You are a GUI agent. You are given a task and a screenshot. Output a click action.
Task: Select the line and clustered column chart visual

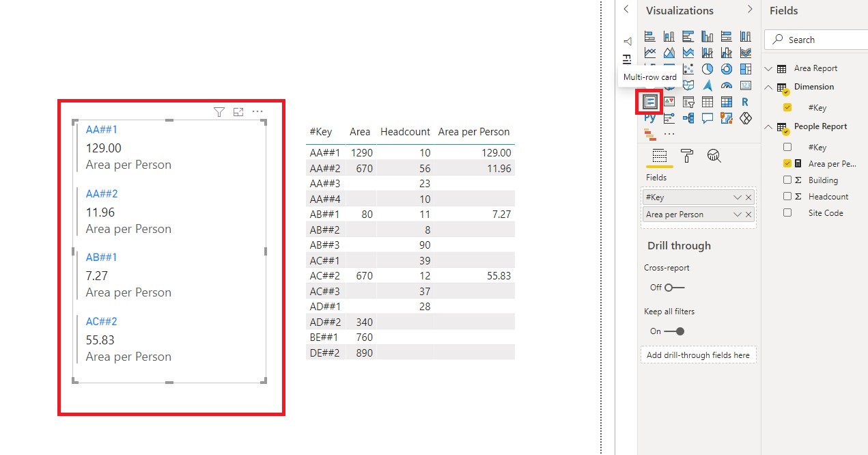(727, 53)
